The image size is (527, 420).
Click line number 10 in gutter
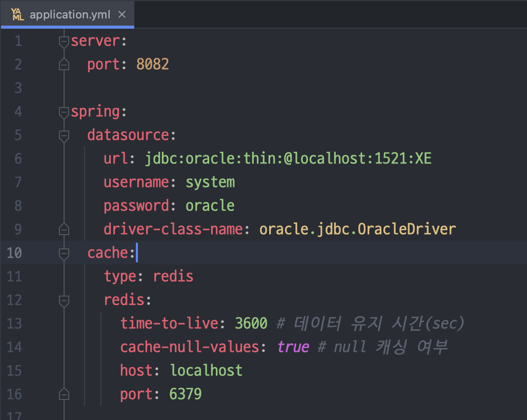click(x=14, y=253)
